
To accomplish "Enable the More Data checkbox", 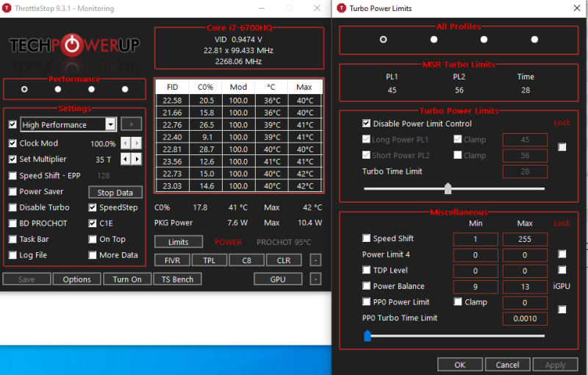I will point(93,255).
